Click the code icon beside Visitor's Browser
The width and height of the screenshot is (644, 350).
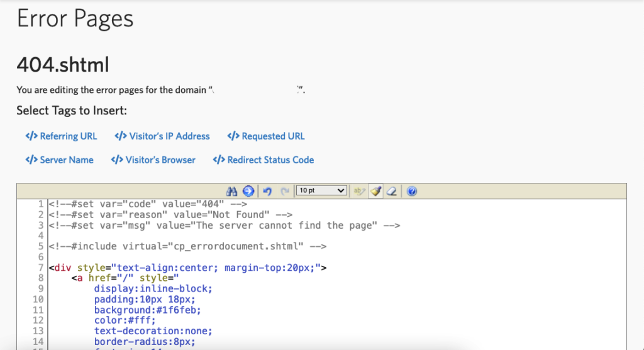117,160
